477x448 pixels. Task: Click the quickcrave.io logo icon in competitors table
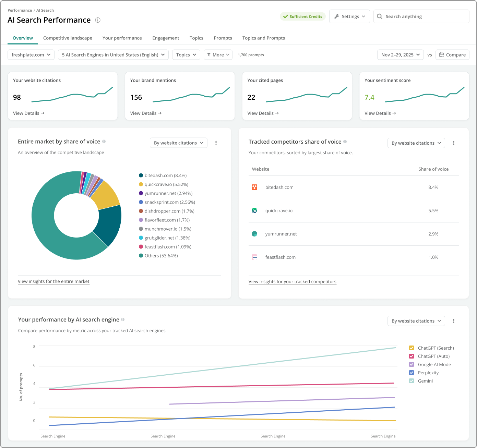(x=254, y=210)
